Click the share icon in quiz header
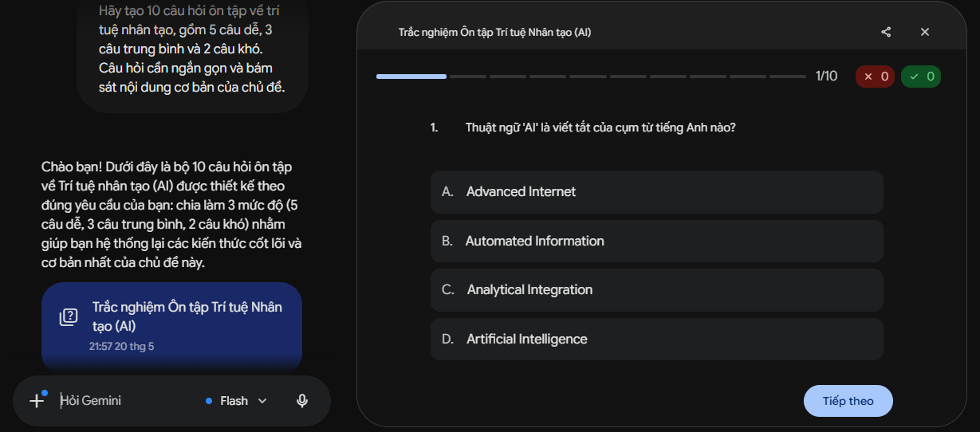The image size is (980, 432). [886, 32]
